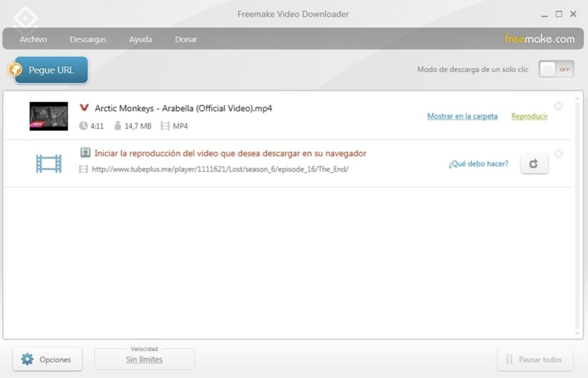Click the globe icon on Pegue URL
Screen dimensions: 588x378
(15, 69)
